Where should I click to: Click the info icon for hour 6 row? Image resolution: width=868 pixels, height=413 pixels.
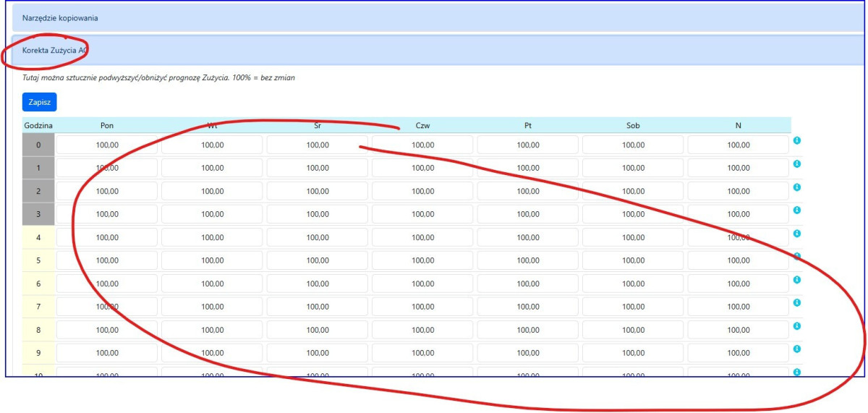[796, 280]
